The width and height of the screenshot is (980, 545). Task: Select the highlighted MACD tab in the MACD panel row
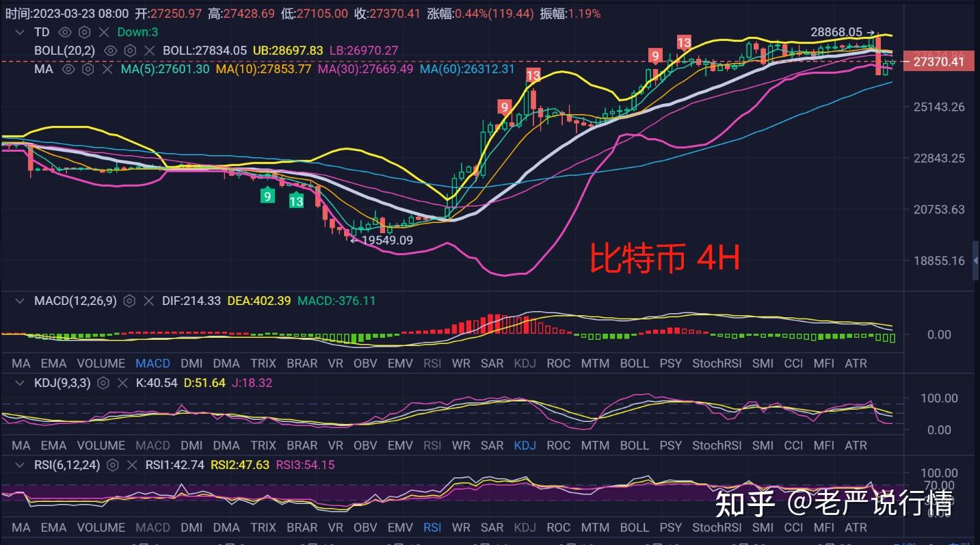[x=153, y=363]
